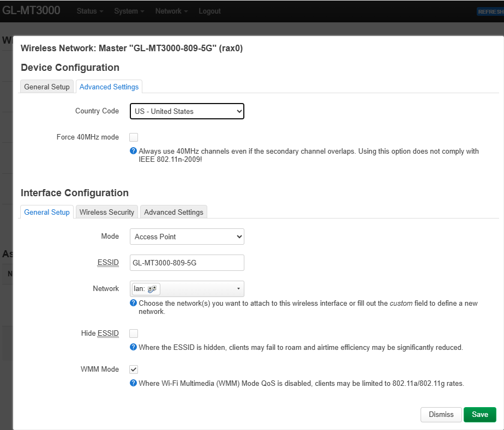Click the lan network bridge icon
The height and width of the screenshot is (430, 504).
[152, 289]
